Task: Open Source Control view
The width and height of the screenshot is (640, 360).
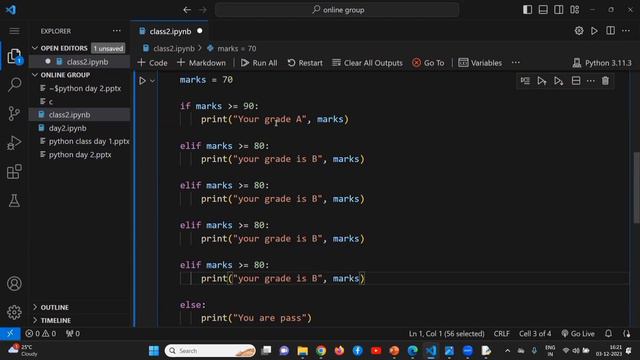Action: click(x=14, y=113)
